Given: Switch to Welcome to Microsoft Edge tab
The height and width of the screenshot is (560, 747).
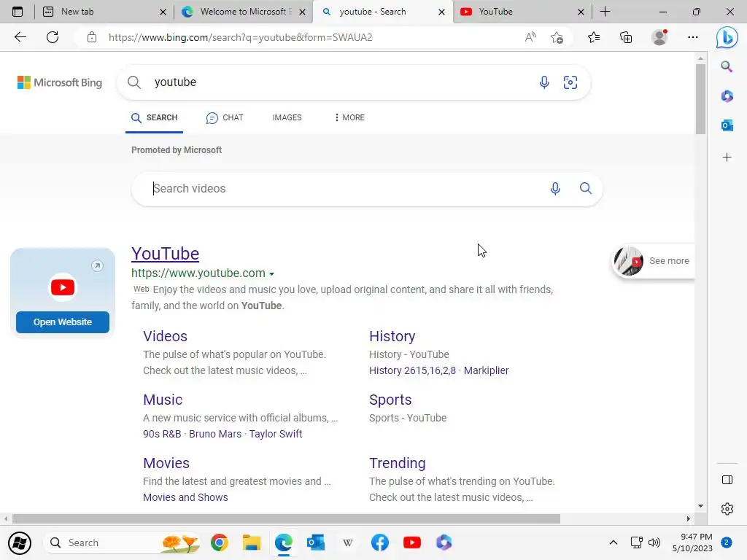Looking at the screenshot, I should pyautogui.click(x=244, y=12).
